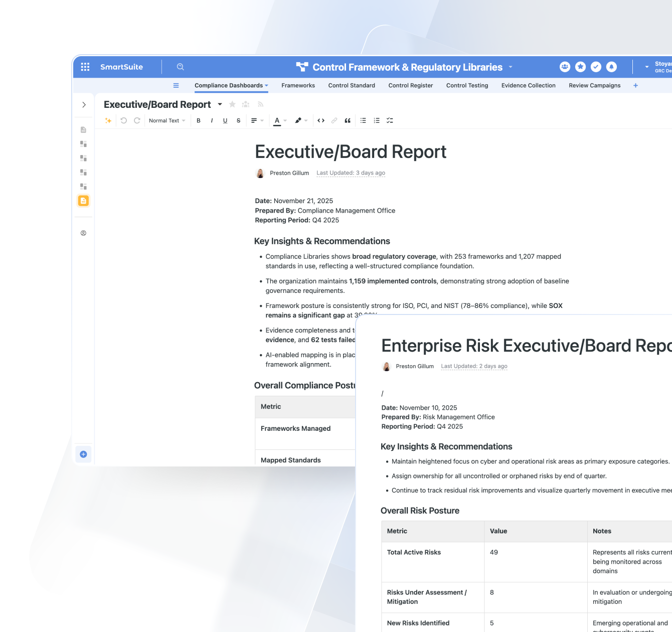The width and height of the screenshot is (672, 632).
Task: Click the feed icon beside report title
Action: coord(260,104)
